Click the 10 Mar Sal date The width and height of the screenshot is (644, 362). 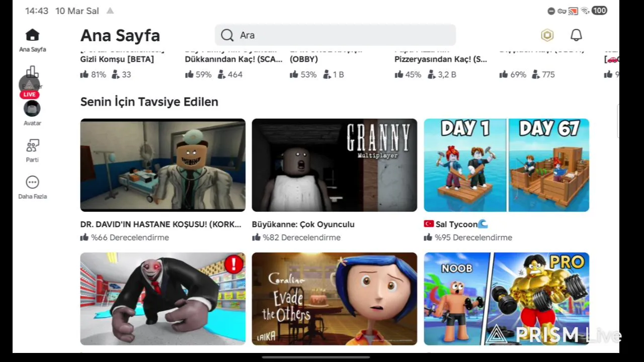pyautogui.click(x=77, y=11)
